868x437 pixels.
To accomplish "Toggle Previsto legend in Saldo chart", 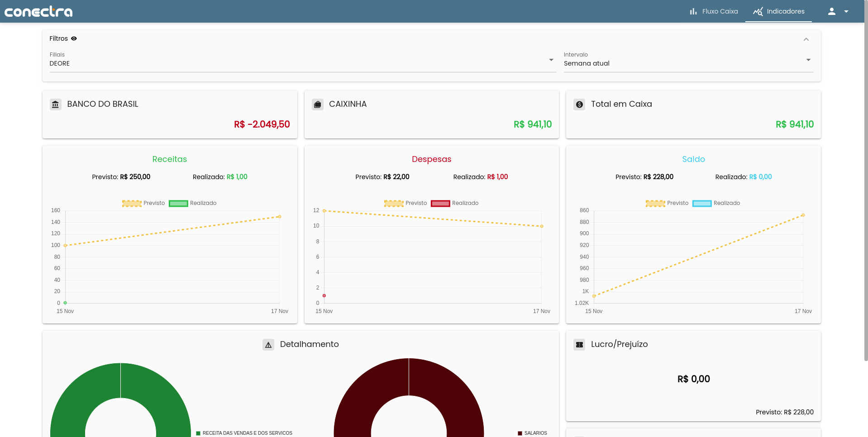I will (667, 203).
